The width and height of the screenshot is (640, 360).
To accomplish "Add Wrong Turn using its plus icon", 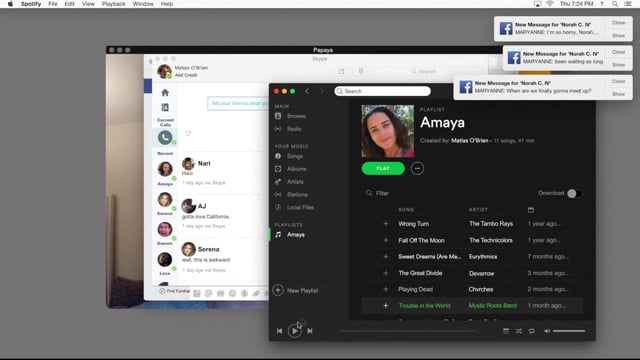I will tap(385, 224).
